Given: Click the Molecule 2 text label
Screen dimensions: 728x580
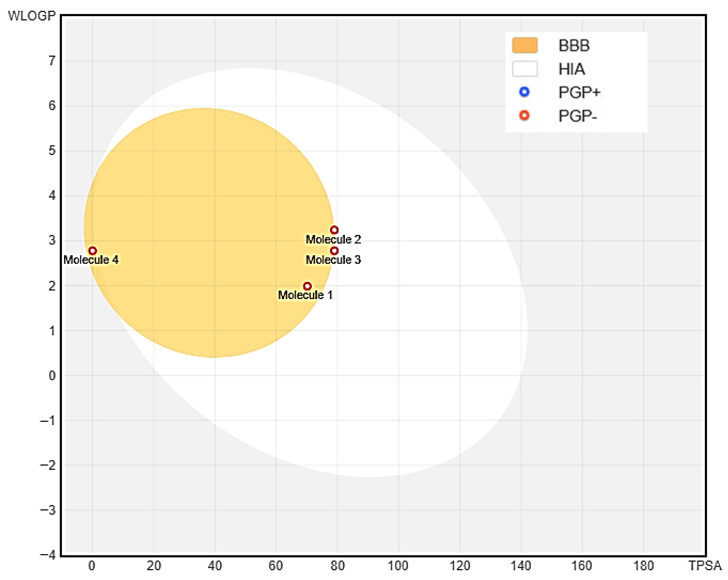Looking at the screenshot, I should [333, 240].
